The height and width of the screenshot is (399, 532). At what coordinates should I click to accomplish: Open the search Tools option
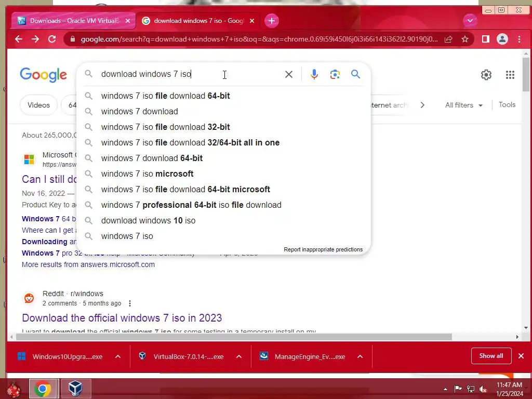tap(507, 105)
